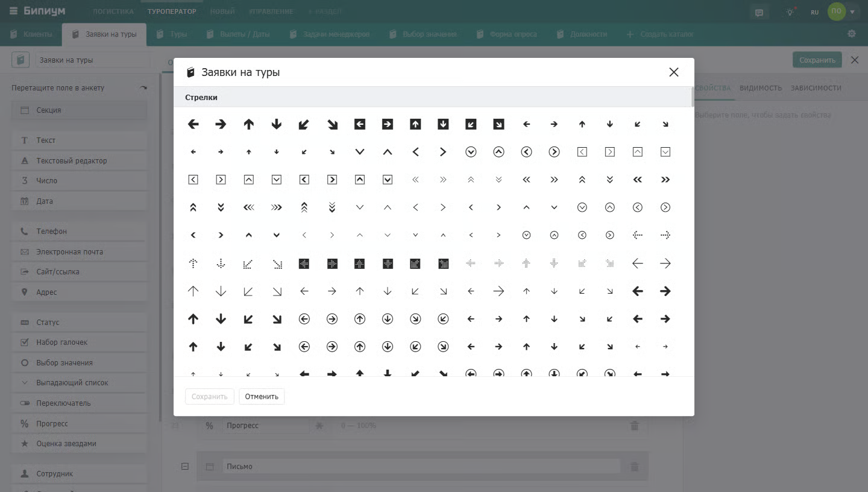
Task: Choose the triple left chevron icon
Action: click(248, 207)
